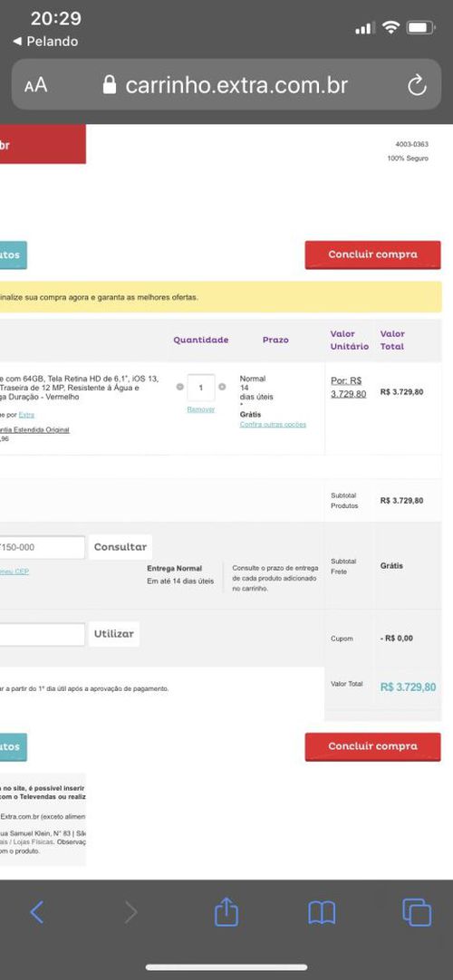Tap the Safari share icon
The height and width of the screenshot is (980, 453).
pyautogui.click(x=226, y=910)
